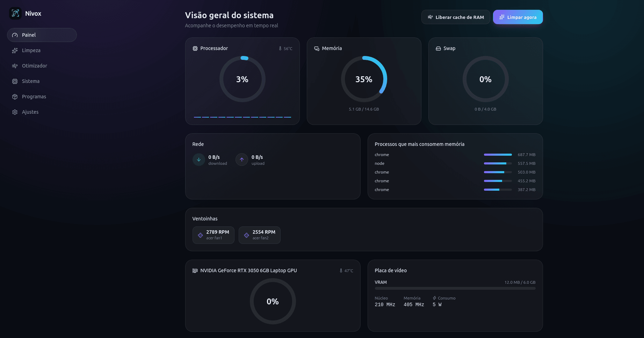The image size is (644, 338).
Task: Click the Processador 3% usage gauge
Action: click(243, 79)
